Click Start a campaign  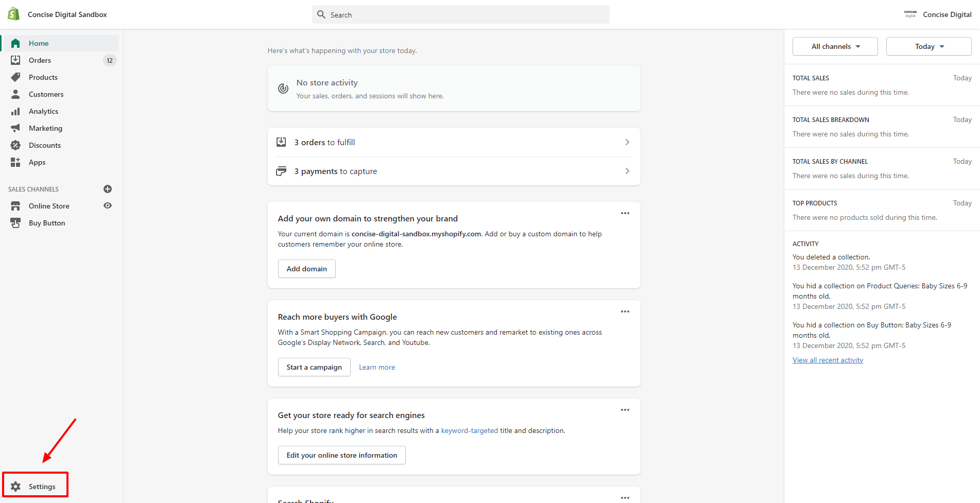(314, 367)
